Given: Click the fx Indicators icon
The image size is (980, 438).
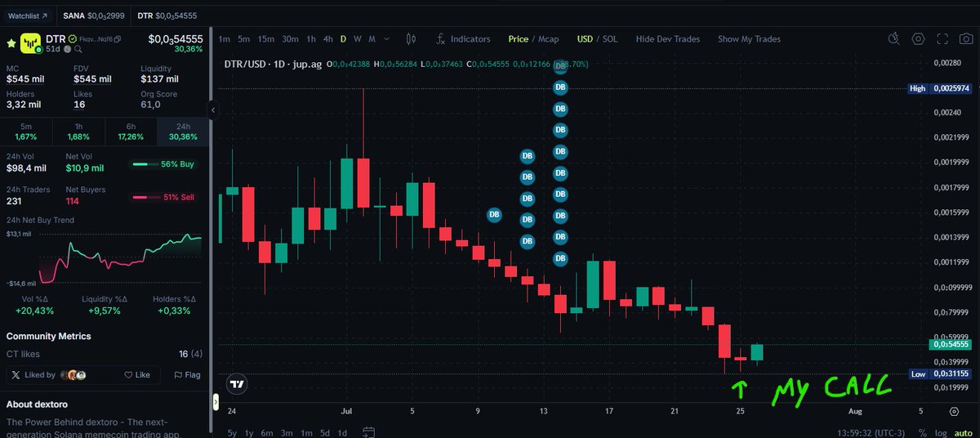Looking at the screenshot, I should (440, 38).
